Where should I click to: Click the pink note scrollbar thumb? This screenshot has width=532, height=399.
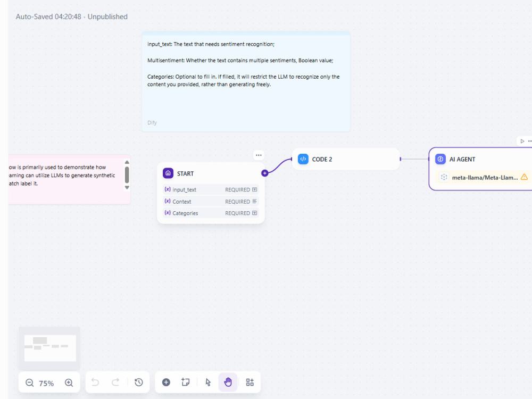(127, 175)
